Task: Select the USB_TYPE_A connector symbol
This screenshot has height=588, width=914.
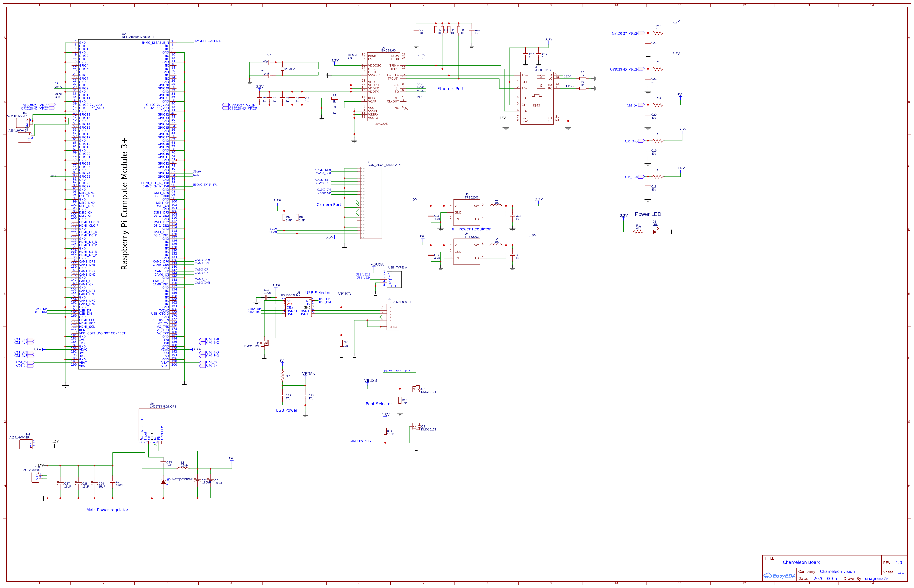Action: [394, 279]
